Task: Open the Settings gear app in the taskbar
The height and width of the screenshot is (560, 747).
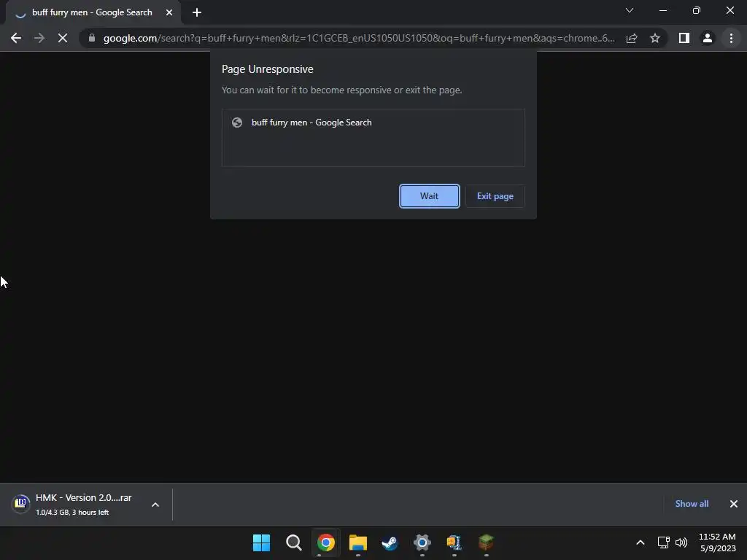Action: (x=422, y=542)
